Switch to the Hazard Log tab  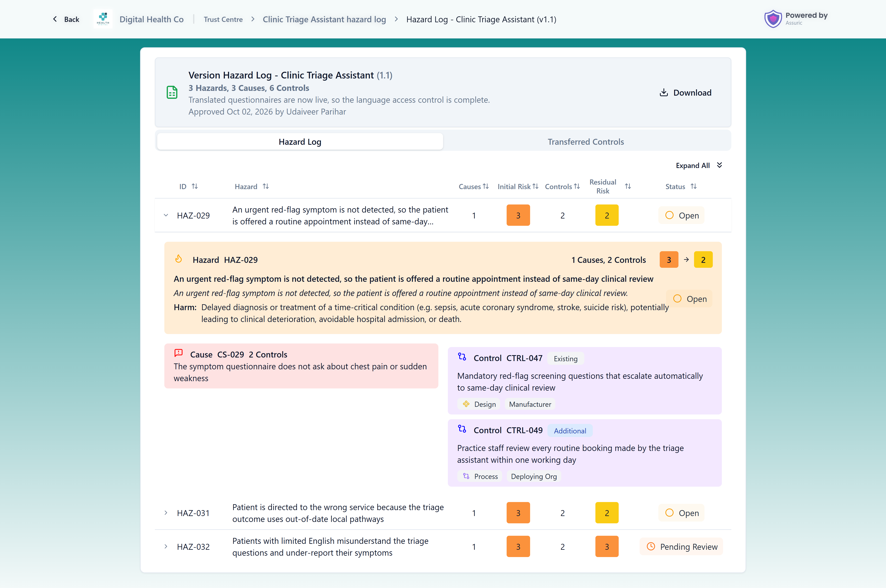click(300, 142)
